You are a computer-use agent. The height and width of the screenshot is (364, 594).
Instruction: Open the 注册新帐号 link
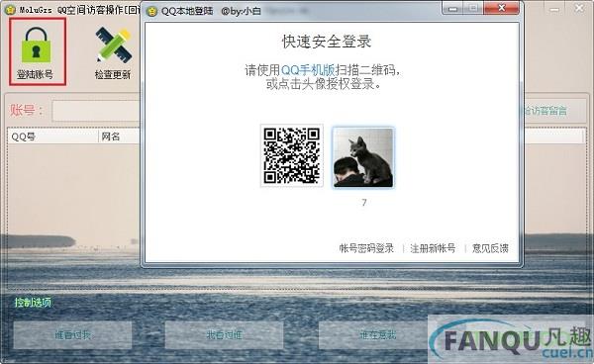[433, 248]
